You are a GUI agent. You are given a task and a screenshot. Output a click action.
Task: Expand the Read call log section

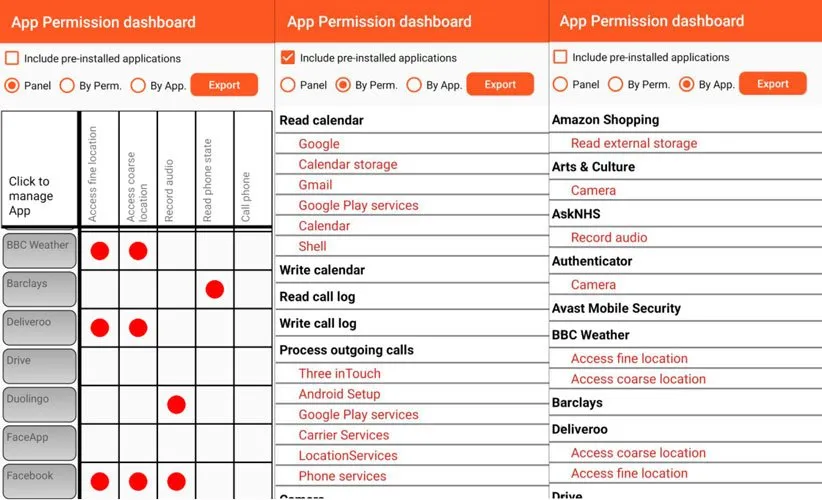(x=317, y=297)
